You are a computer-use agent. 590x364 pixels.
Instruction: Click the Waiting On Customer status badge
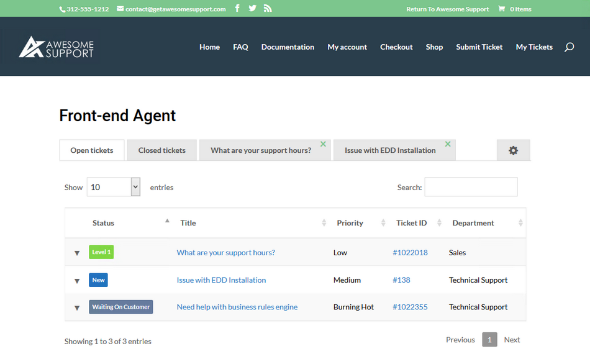coord(120,307)
